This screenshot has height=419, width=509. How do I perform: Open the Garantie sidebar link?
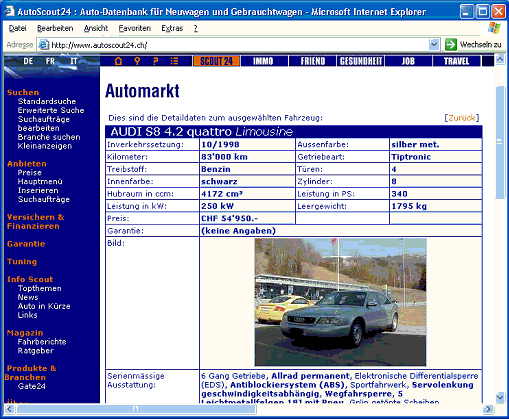click(26, 244)
